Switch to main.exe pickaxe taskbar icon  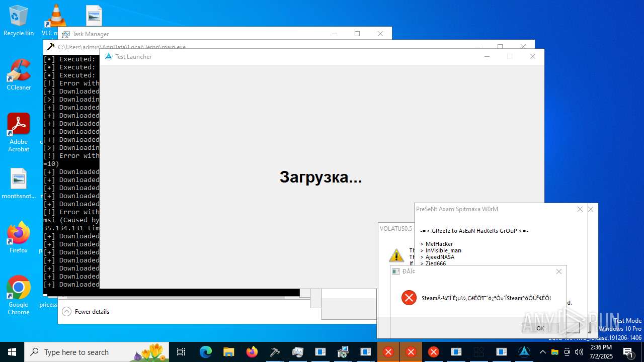(x=275, y=352)
